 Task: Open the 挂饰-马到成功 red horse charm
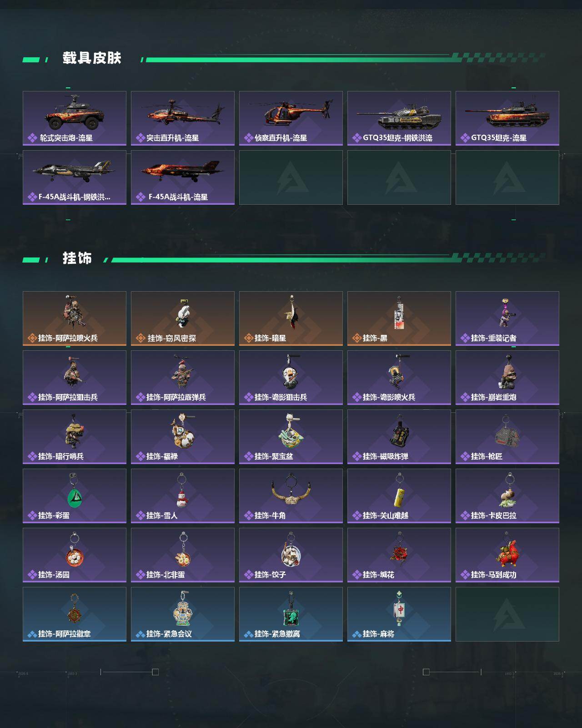coord(507,555)
